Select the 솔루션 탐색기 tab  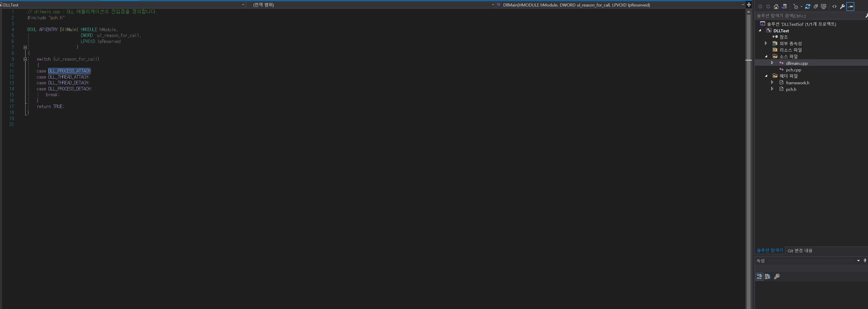point(770,250)
